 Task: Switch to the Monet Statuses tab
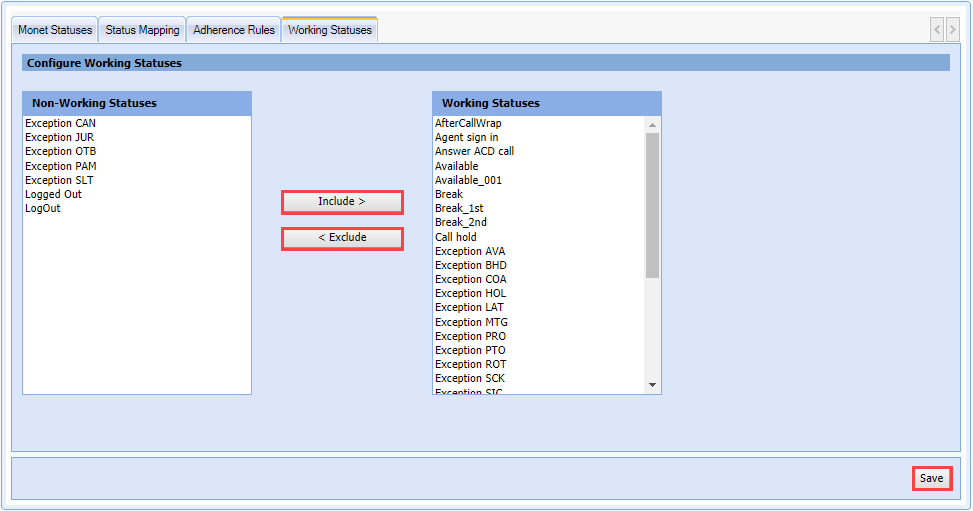click(55, 30)
